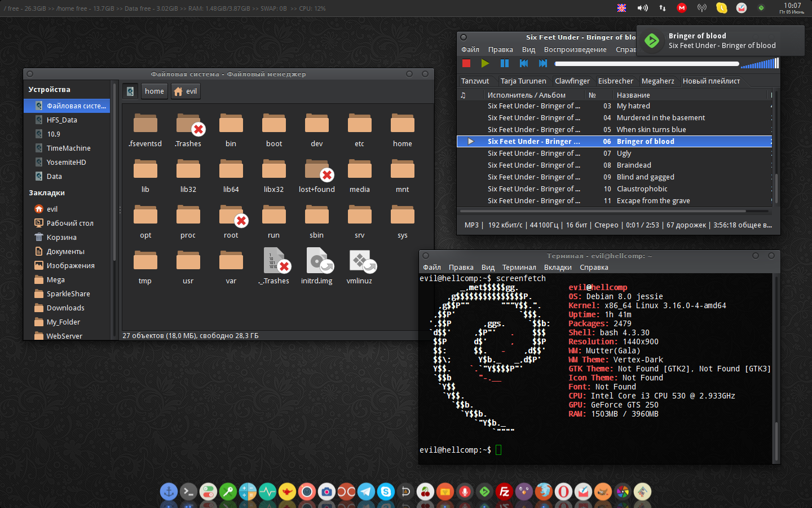Open the Терминал menu in terminal window
Image resolution: width=812 pixels, height=508 pixels.
tap(519, 268)
